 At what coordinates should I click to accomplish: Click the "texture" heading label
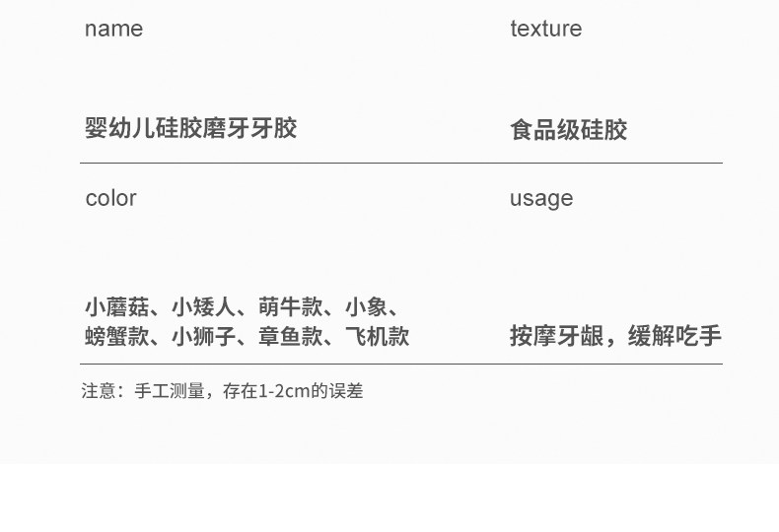pyautogui.click(x=545, y=30)
